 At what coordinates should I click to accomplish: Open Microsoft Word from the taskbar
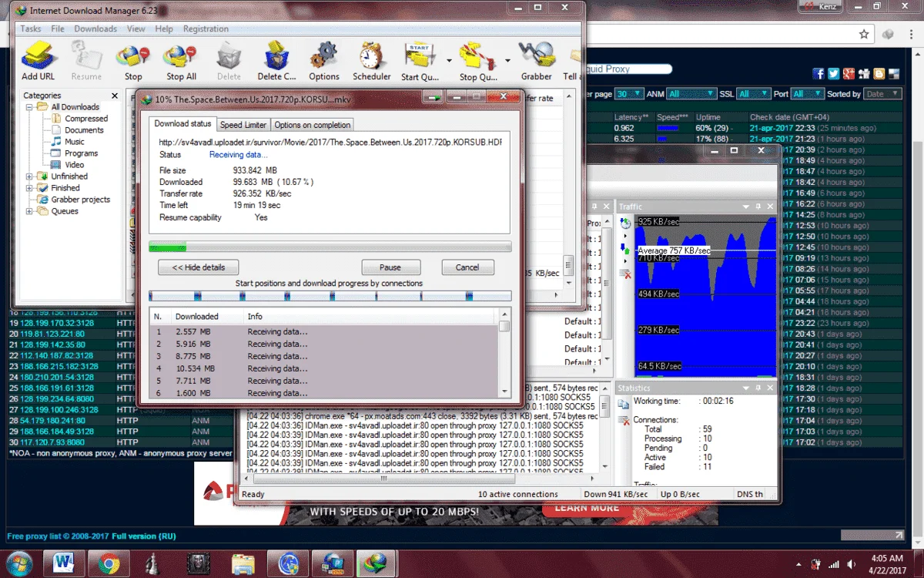click(x=62, y=562)
